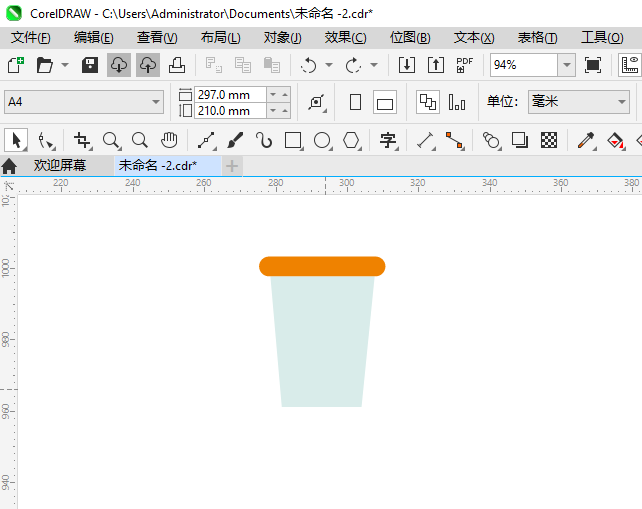
Task: Increase the page width stepper
Action: click(x=285, y=95)
